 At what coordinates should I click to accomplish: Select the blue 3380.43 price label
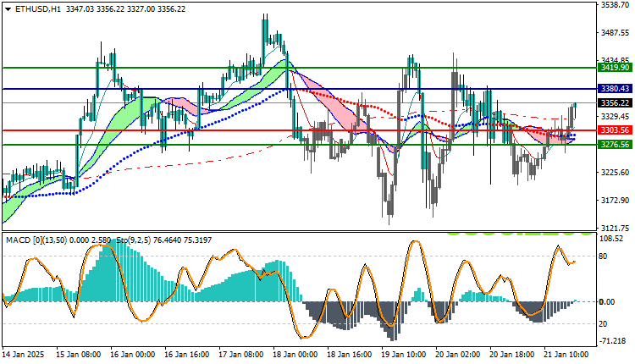(615, 89)
